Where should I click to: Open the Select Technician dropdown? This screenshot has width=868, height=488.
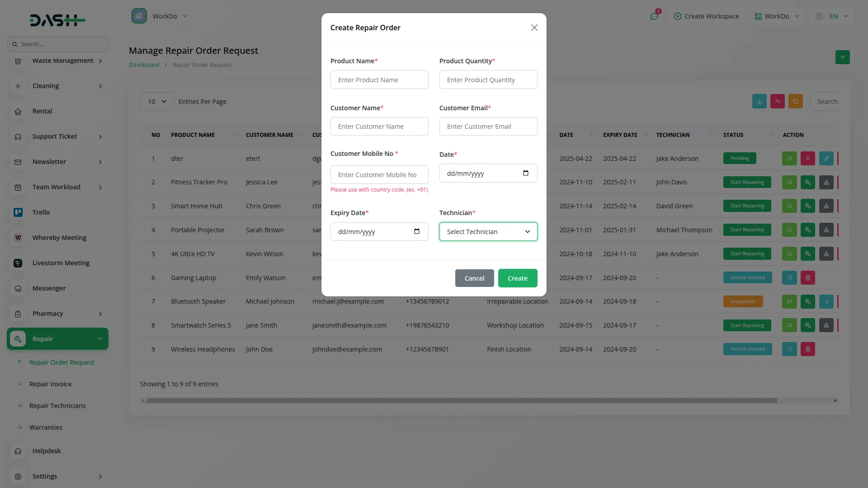(488, 232)
